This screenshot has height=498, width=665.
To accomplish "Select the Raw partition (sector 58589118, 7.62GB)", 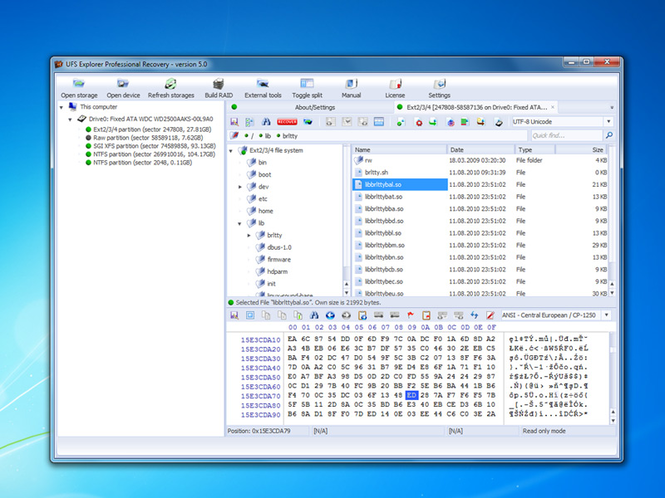I will 148,138.
